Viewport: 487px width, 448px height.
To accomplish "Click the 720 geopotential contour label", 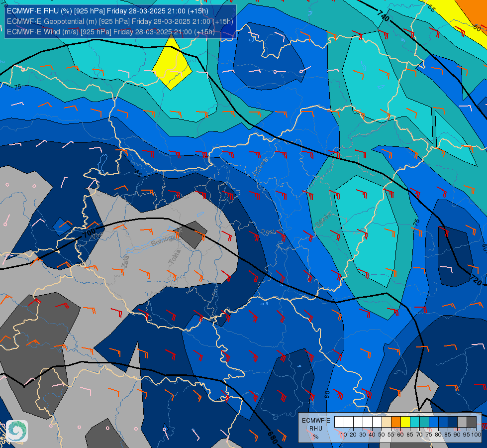I will [x=476, y=279].
